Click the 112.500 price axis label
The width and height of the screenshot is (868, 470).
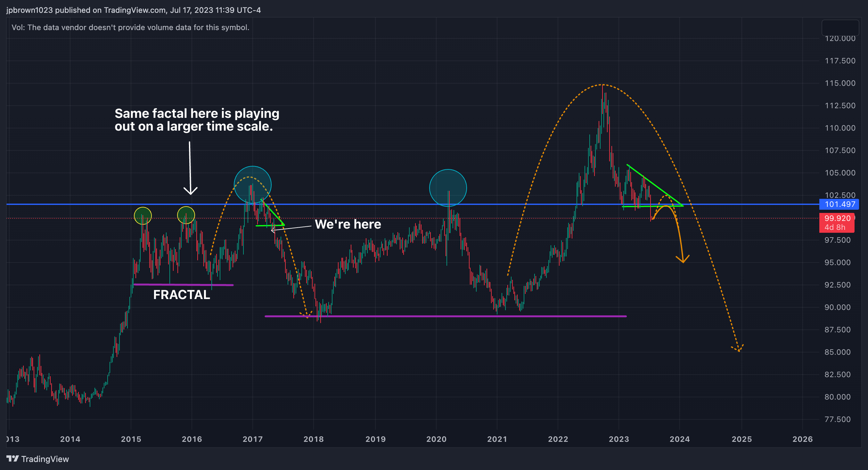[840, 105]
